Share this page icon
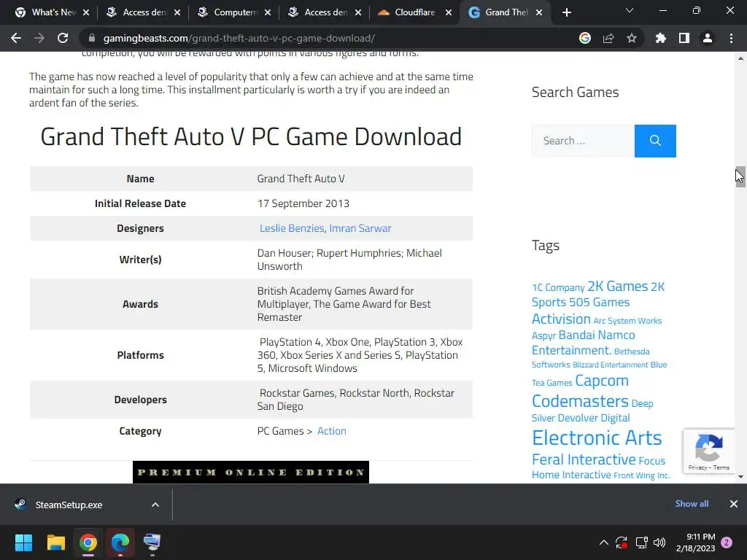 608,38
